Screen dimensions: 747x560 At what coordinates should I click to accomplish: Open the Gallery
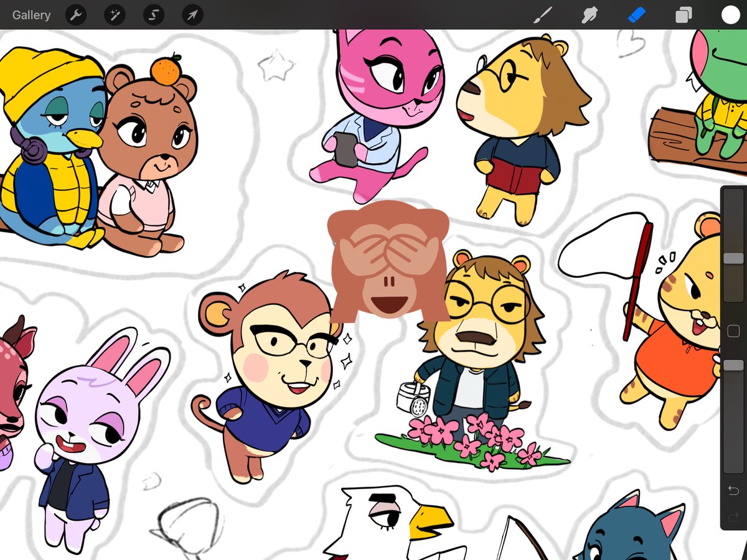pyautogui.click(x=31, y=15)
